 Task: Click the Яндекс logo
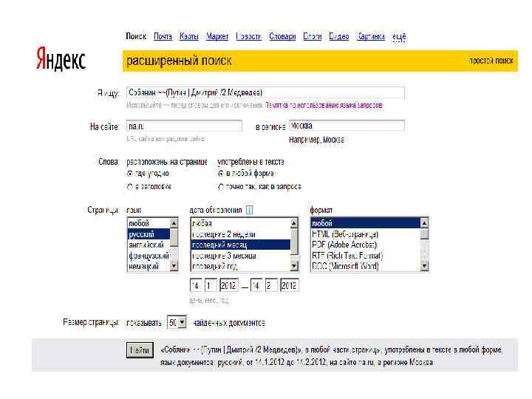click(x=61, y=59)
